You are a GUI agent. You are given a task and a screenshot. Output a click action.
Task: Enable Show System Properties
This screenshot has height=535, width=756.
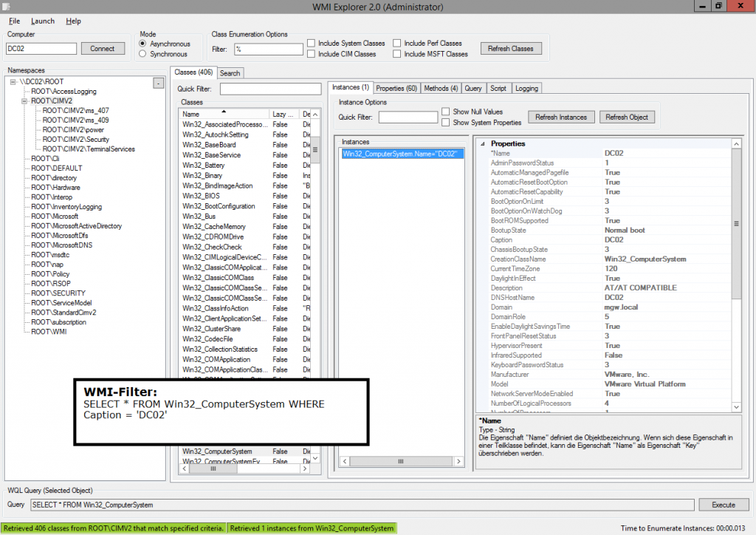446,123
